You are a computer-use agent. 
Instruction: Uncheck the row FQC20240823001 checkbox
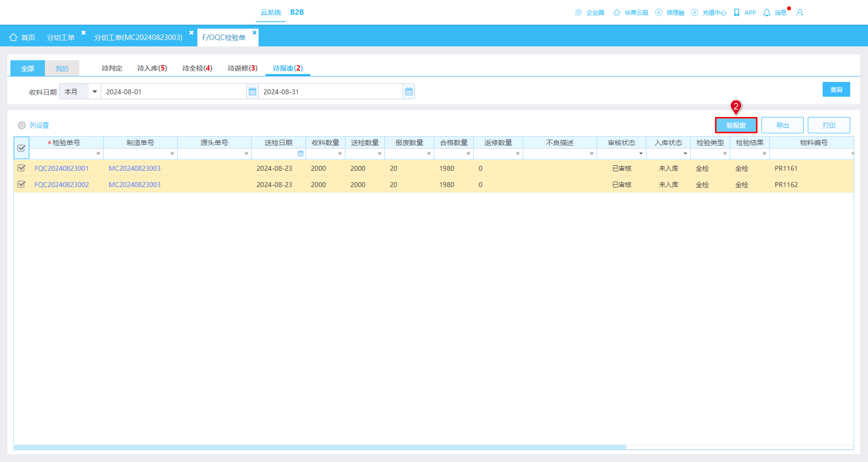21,168
